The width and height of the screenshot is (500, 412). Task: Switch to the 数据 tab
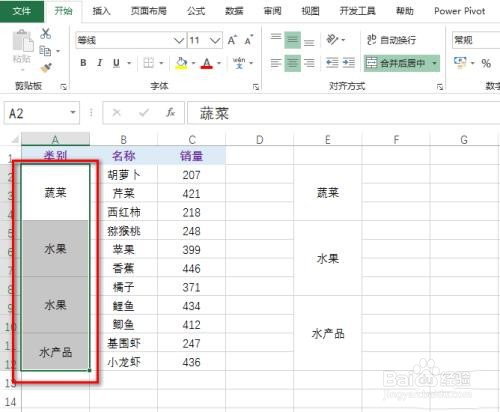coord(234,11)
